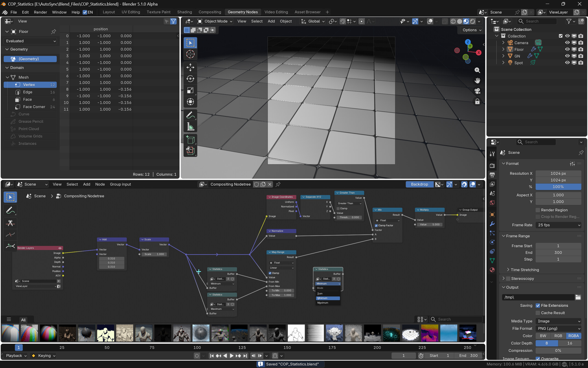
Task: Set Color Depth to 16
Action: (x=570, y=343)
